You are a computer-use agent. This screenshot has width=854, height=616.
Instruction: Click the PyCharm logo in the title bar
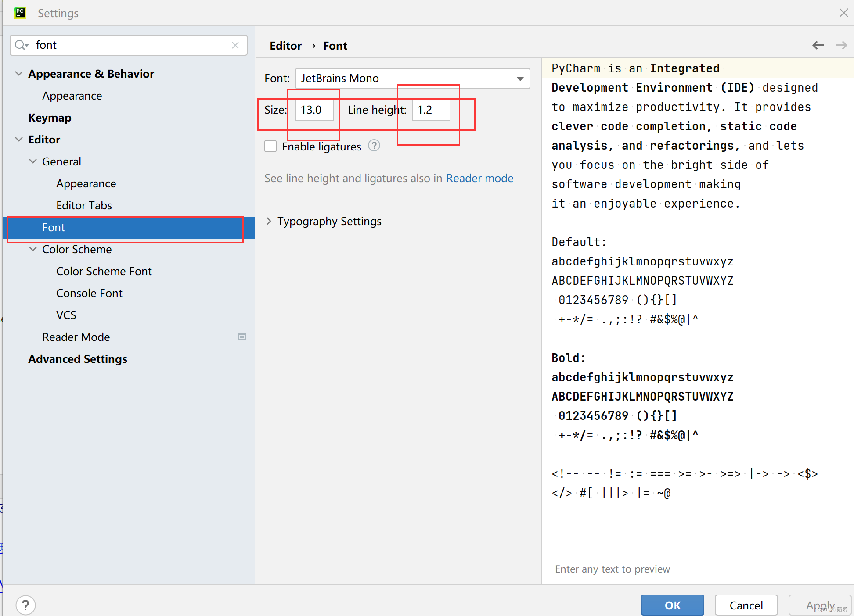click(20, 13)
